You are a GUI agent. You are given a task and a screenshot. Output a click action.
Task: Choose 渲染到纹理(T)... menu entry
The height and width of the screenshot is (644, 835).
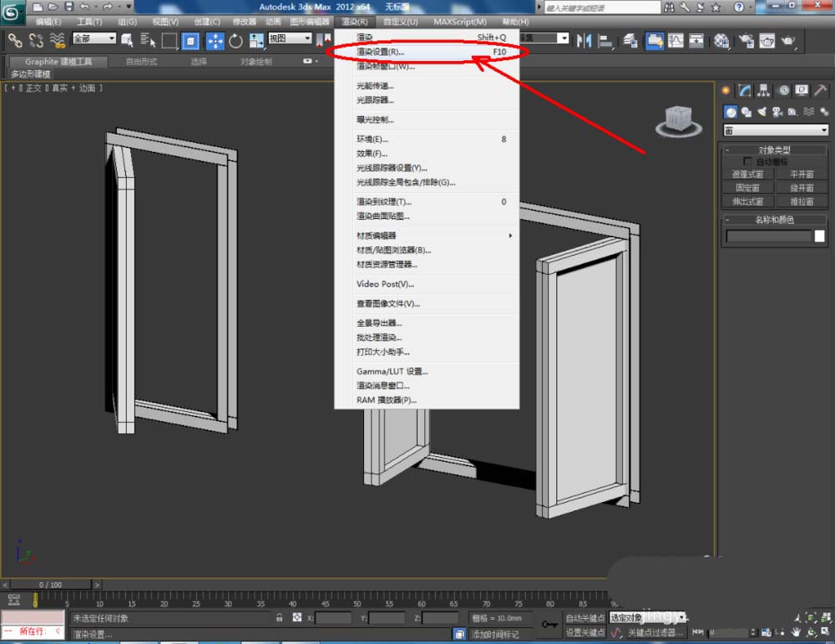point(427,201)
